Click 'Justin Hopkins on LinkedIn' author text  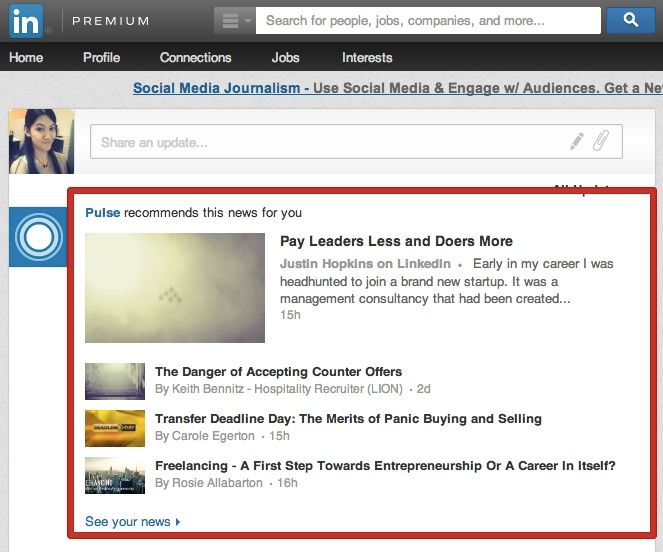point(365,264)
